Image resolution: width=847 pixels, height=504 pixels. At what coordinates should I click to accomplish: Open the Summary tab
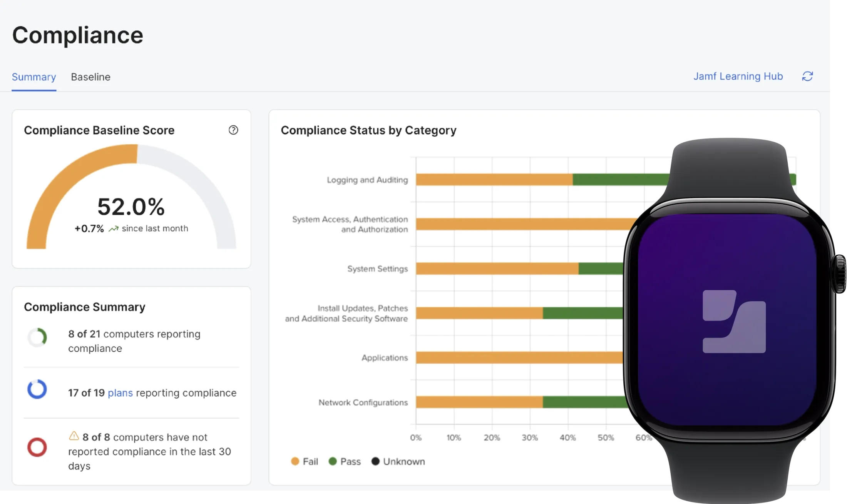[x=34, y=77]
